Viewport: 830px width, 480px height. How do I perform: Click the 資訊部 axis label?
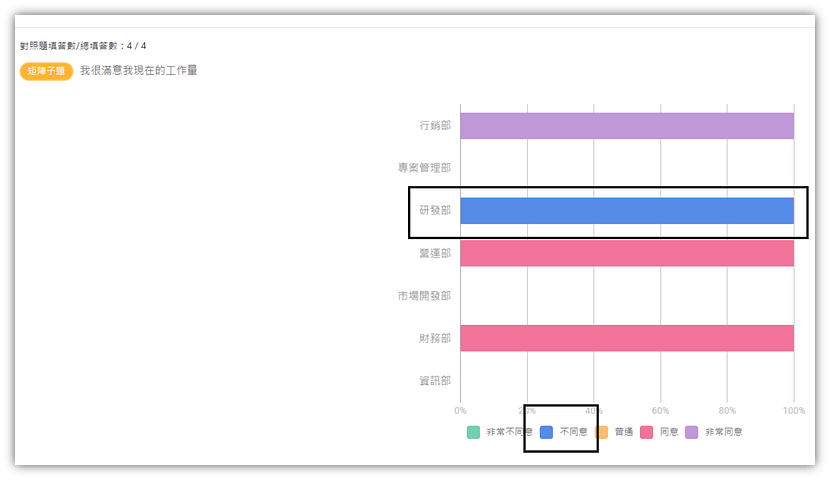tap(435, 381)
